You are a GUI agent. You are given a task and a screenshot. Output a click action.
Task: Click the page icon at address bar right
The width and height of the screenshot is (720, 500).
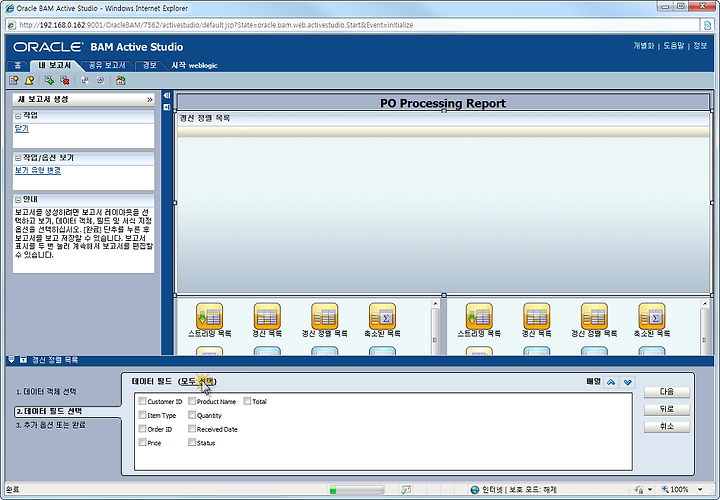pos(708,25)
